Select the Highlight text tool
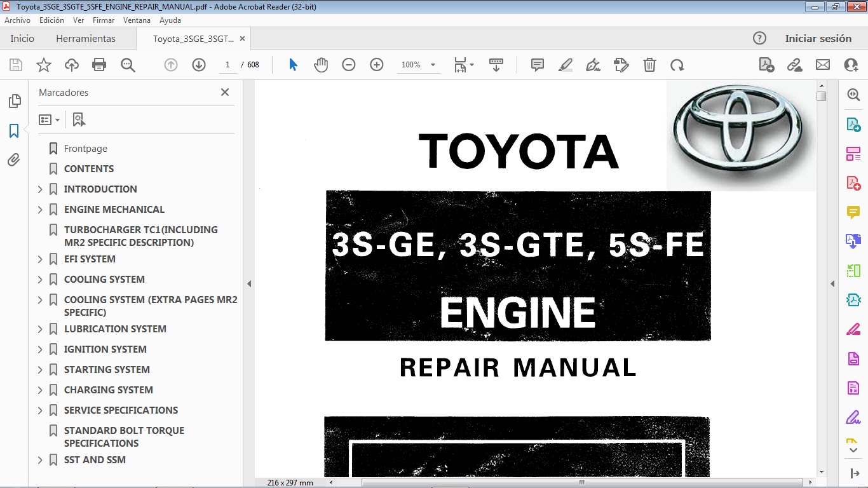This screenshot has height=488, width=868. (565, 64)
